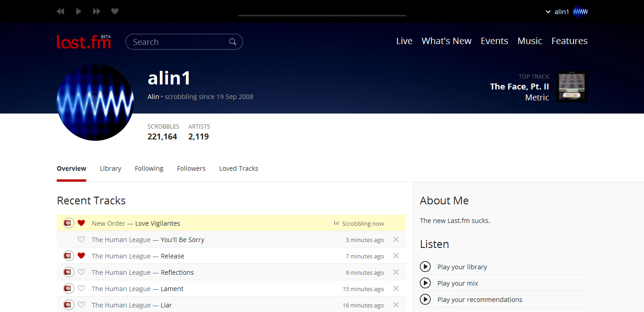This screenshot has width=644, height=312.
Task: Launch Play your recommendations
Action: (480, 299)
